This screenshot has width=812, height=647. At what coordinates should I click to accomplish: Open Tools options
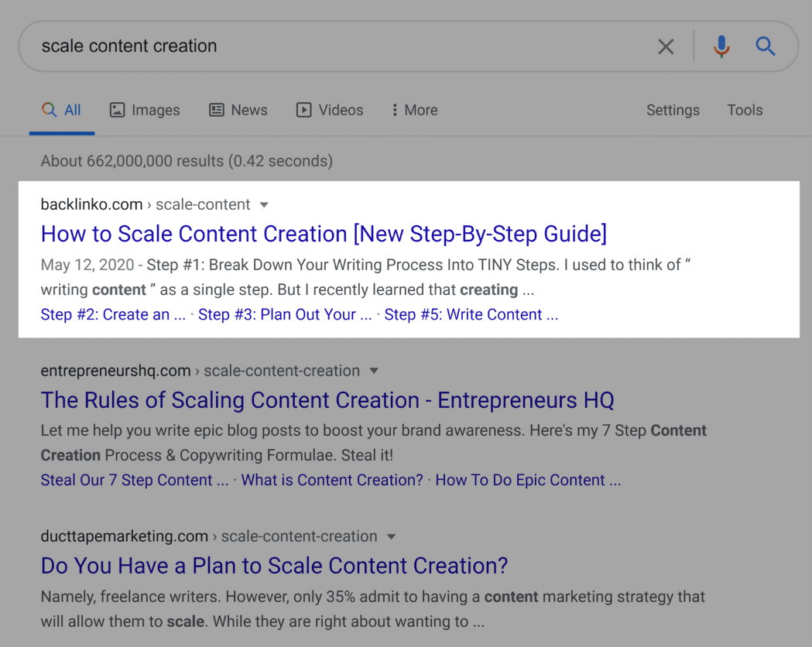tap(745, 110)
